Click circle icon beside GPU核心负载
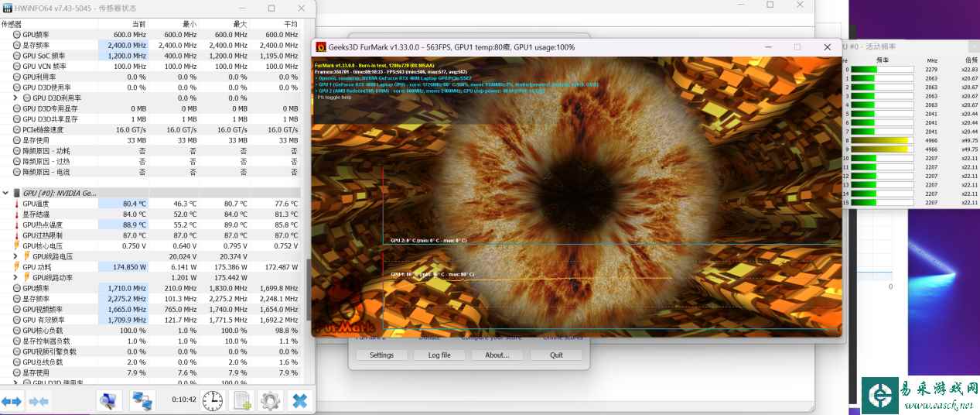 [16, 331]
